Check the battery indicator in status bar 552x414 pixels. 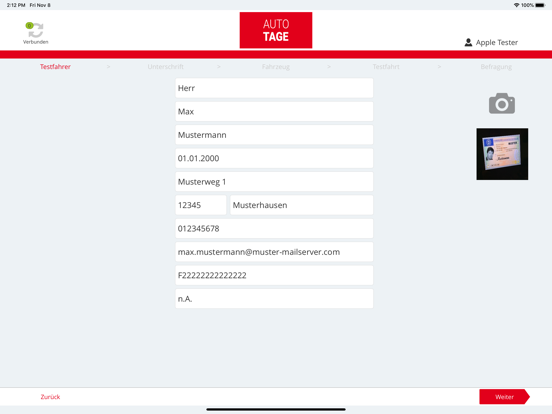click(540, 5)
